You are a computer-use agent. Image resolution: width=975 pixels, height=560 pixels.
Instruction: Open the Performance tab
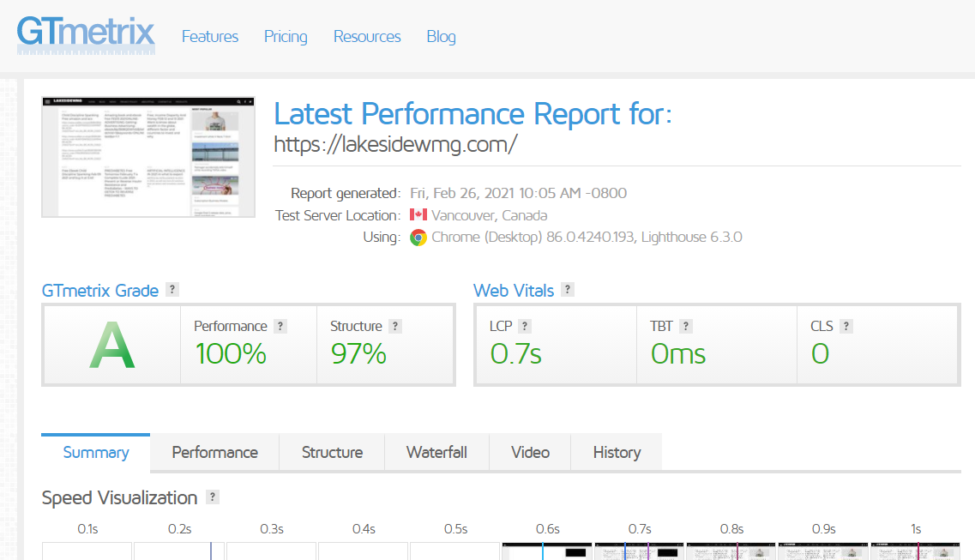[214, 452]
